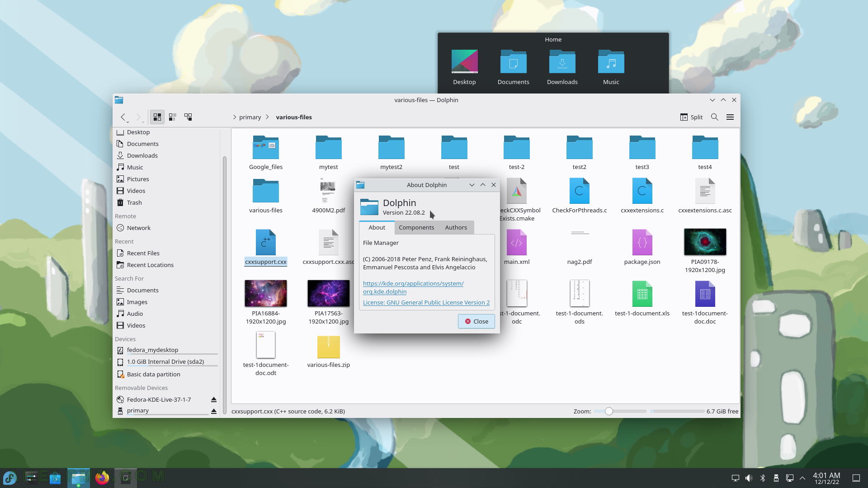Switch to Compact view mode in Dolphin toolbar

coord(173,117)
